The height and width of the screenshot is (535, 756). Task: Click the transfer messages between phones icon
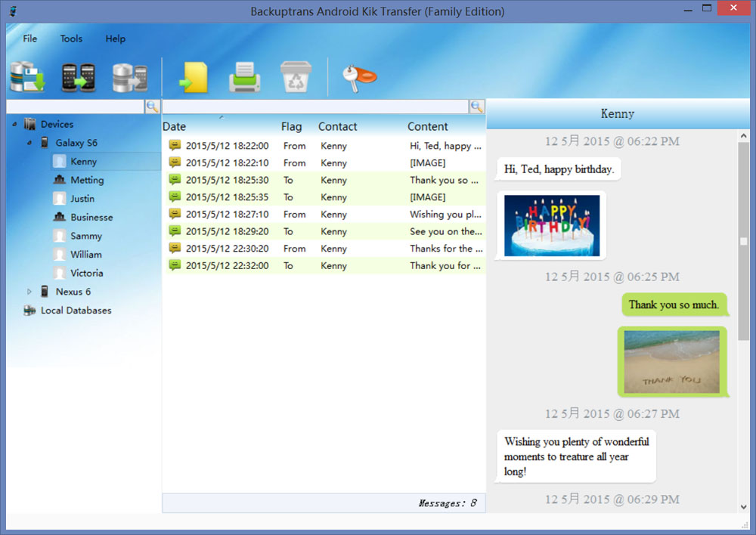(79, 77)
